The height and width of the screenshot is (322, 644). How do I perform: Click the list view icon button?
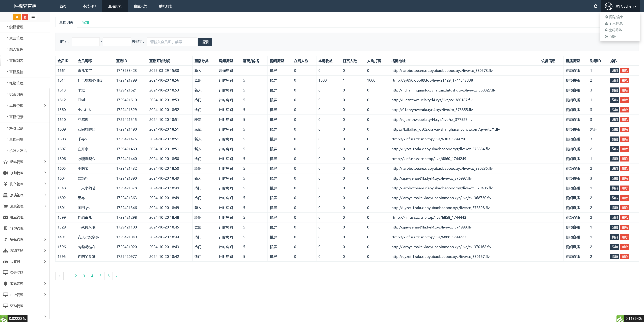tap(33, 17)
